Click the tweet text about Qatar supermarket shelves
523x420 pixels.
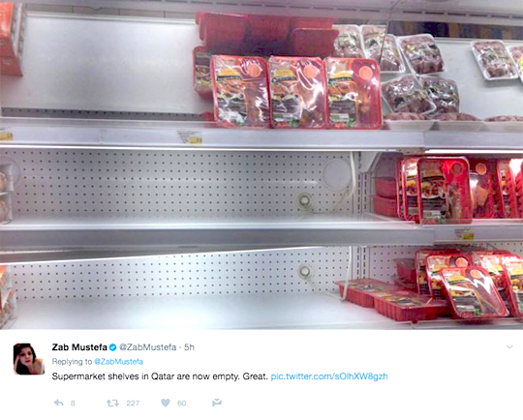[x=160, y=376]
